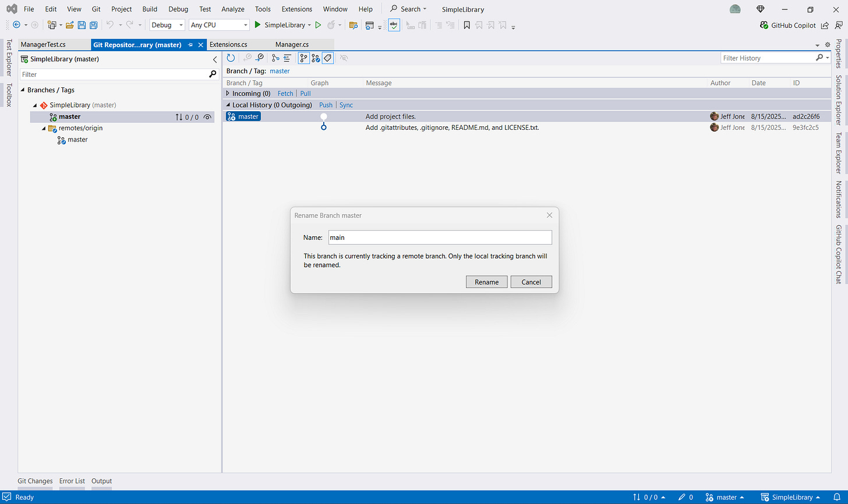The width and height of the screenshot is (848, 504).
Task: Open the Error List tab
Action: click(72, 481)
